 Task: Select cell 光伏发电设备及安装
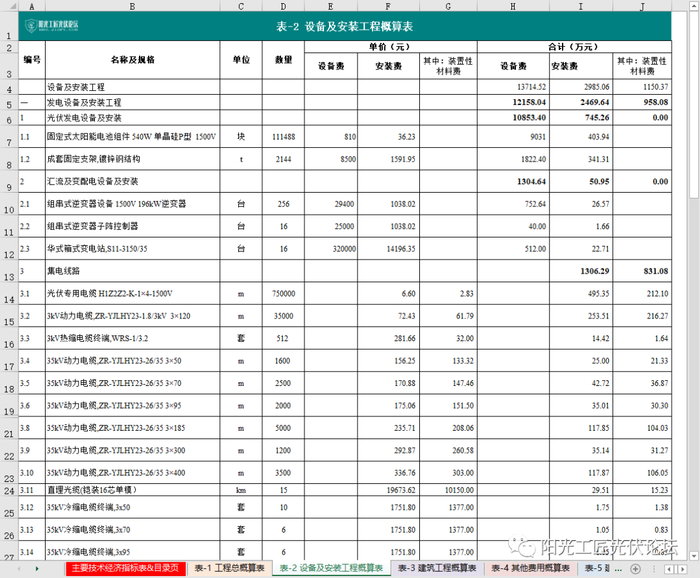point(132,118)
